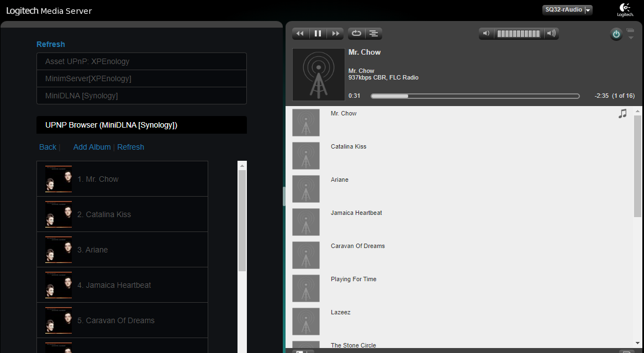The width and height of the screenshot is (644, 353).
Task: Select track 1. Mr. Chow in browser
Action: [x=123, y=179]
